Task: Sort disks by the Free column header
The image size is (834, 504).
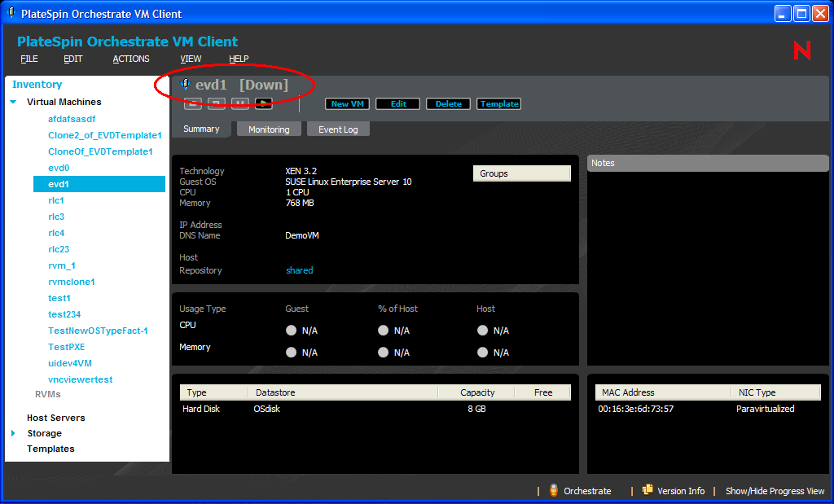Action: pos(542,392)
